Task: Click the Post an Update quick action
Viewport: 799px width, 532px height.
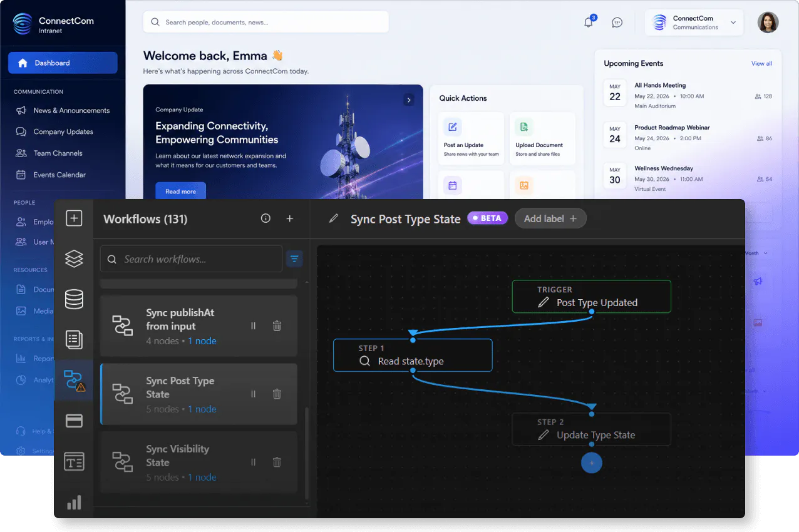Action: (x=472, y=139)
